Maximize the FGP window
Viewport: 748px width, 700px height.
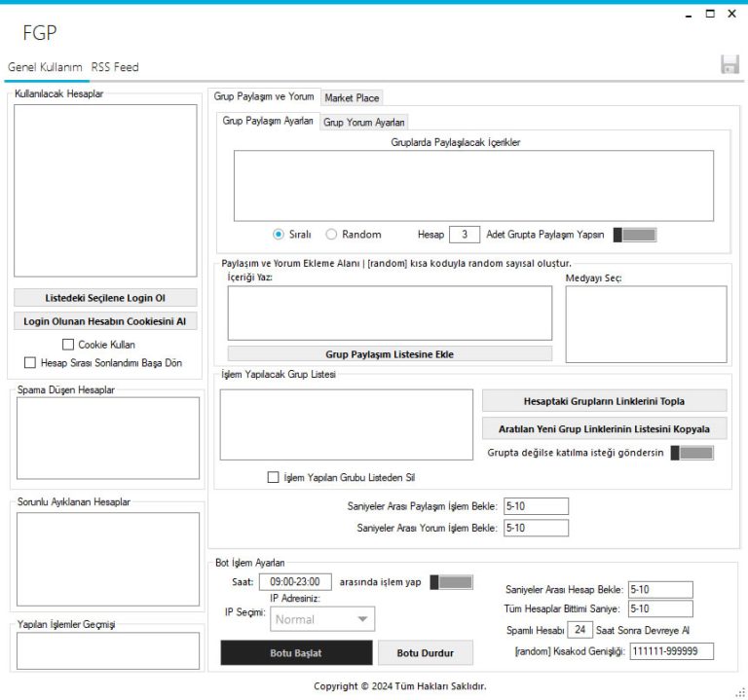[710, 15]
